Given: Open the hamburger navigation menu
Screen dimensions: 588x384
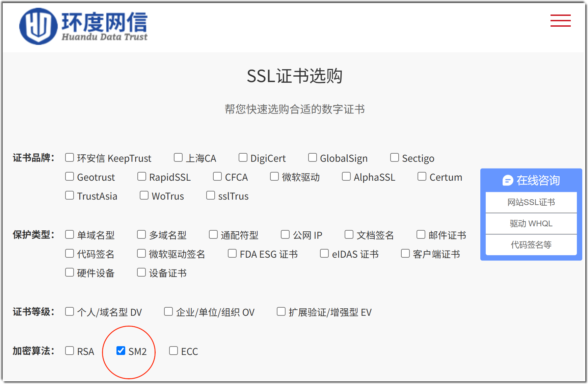Looking at the screenshot, I should (x=560, y=21).
